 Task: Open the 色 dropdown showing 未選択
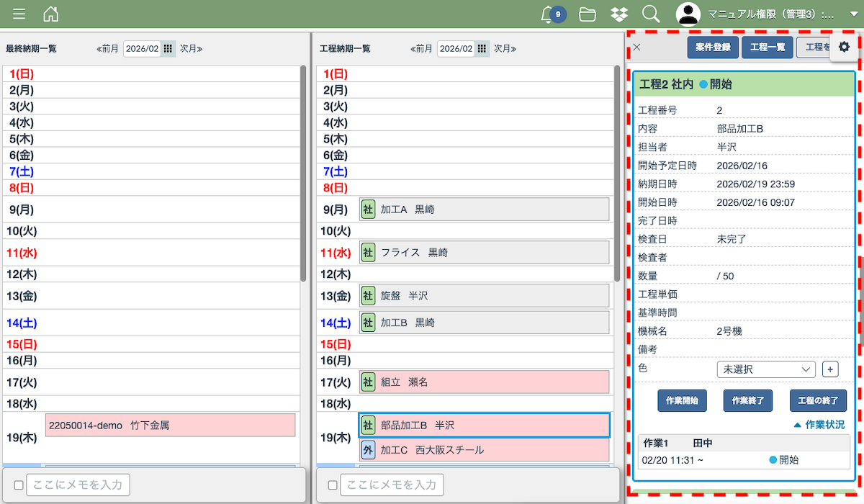765,369
